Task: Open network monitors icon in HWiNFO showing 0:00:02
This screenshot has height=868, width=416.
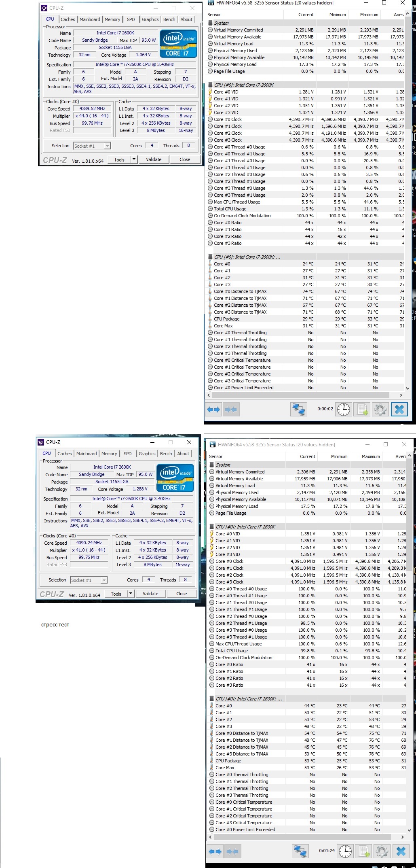Action: 299,410
